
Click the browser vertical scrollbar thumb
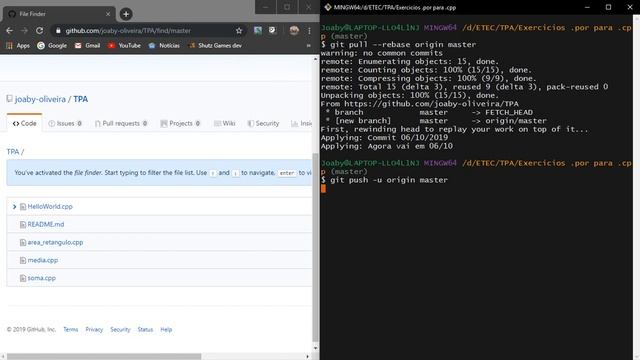(315, 247)
